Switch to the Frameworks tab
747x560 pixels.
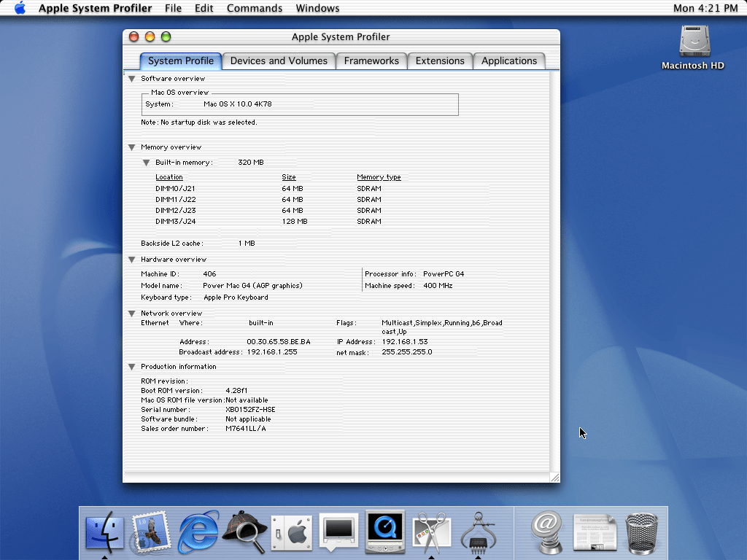pos(371,61)
